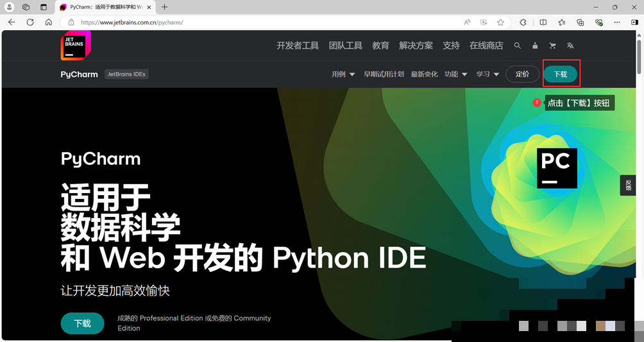644x342 pixels.
Task: Open the 解决方案 menu
Action: [416, 46]
